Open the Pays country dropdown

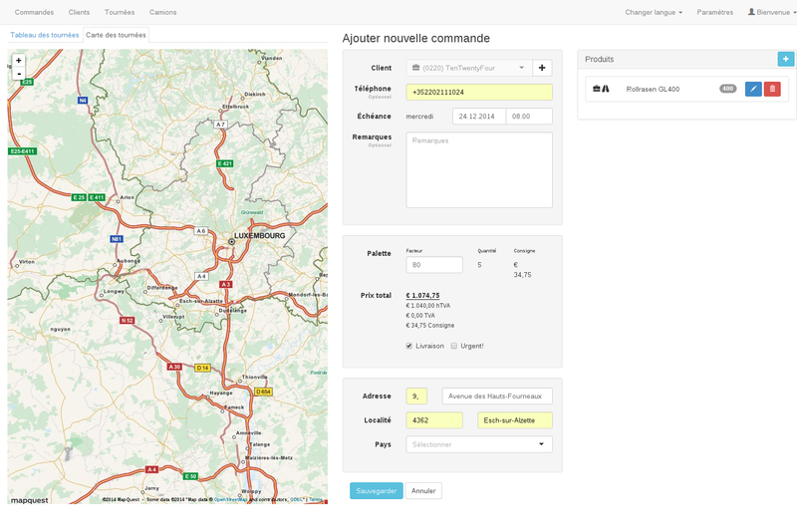[479, 444]
